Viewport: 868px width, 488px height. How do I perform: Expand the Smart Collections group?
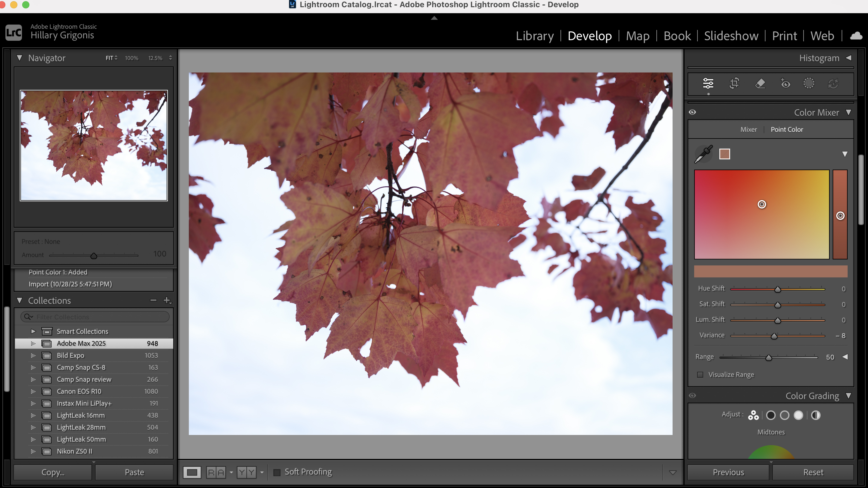click(x=33, y=331)
